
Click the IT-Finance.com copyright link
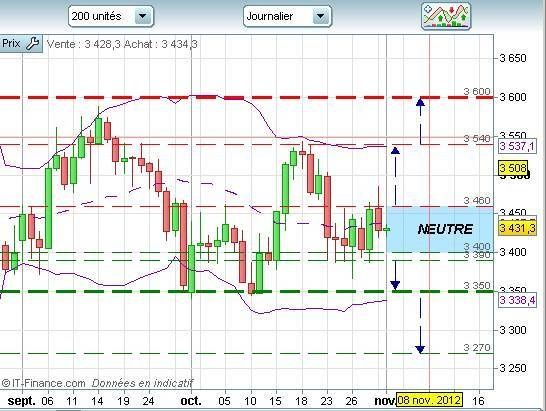(x=44, y=383)
